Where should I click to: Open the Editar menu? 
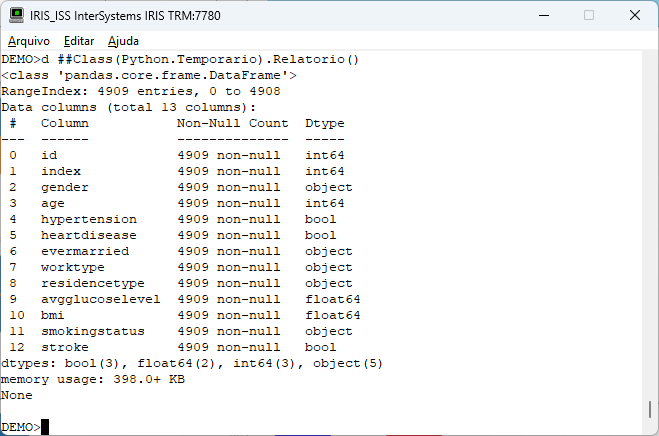(x=79, y=40)
